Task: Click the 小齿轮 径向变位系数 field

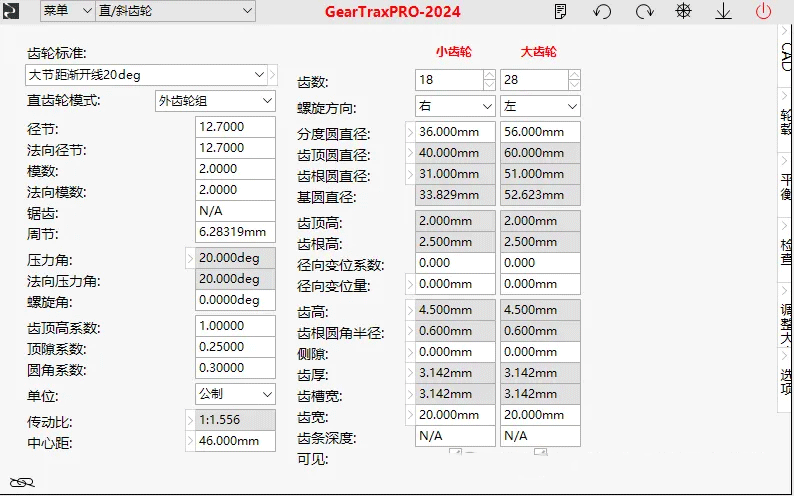Action: (x=455, y=263)
